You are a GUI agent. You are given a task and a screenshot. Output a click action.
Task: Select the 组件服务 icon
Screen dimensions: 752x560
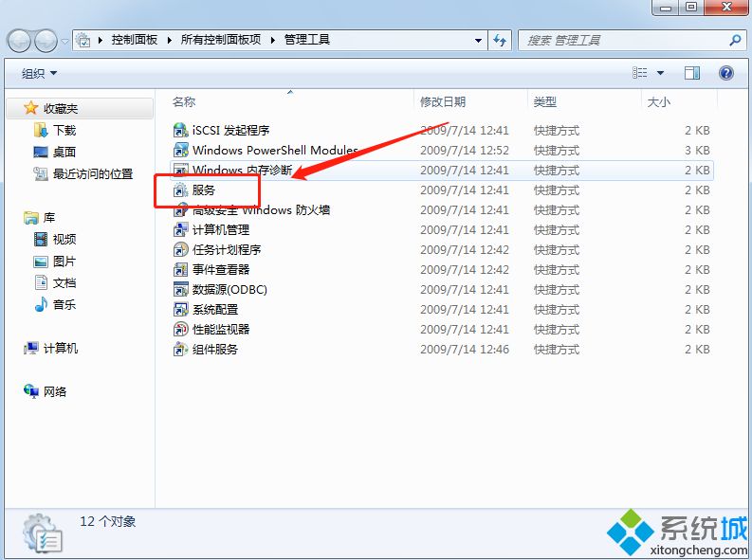180,350
